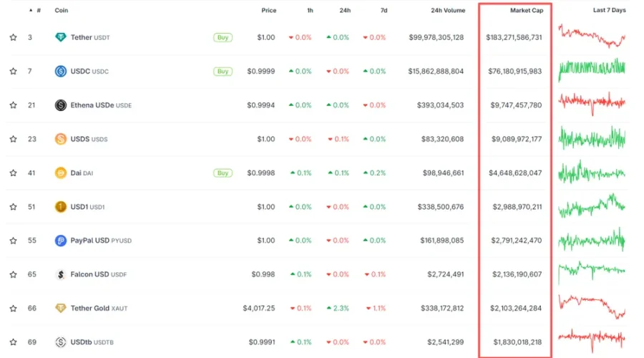The image size is (644, 358).
Task: Open the Tether Gold 7-day sparkline chart
Action: 592,308
